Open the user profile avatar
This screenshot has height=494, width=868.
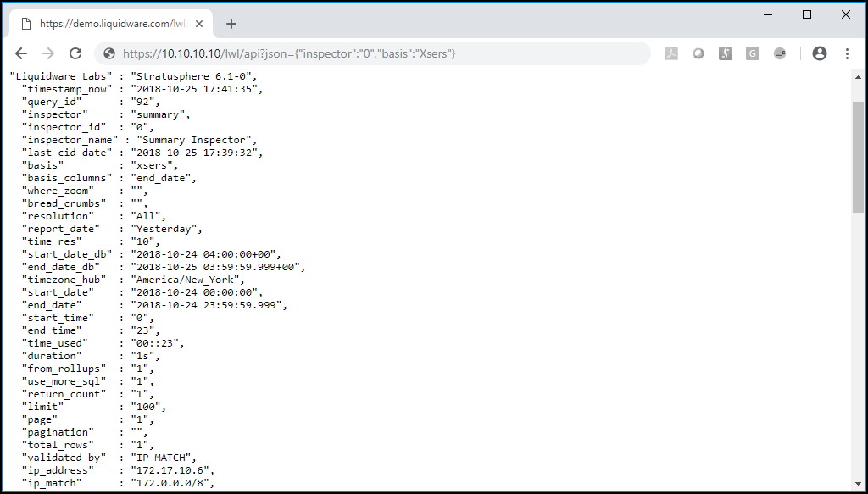click(x=820, y=53)
